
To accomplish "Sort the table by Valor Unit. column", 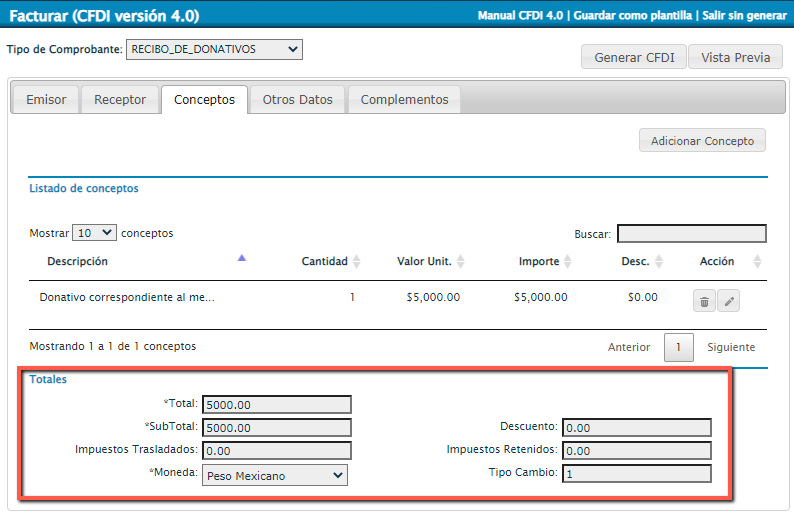I will tap(424, 261).
